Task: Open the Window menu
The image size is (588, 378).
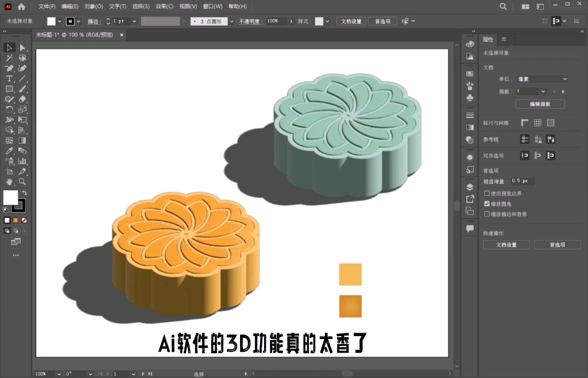Action: pyautogui.click(x=212, y=6)
